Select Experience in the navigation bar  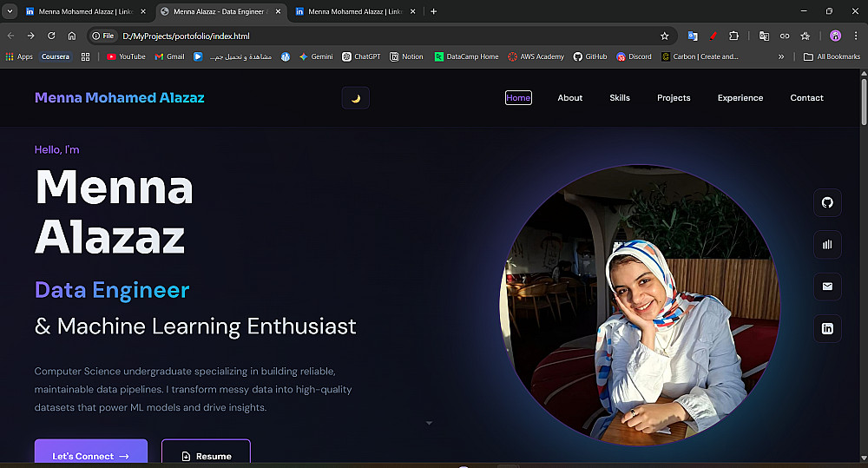tap(740, 97)
